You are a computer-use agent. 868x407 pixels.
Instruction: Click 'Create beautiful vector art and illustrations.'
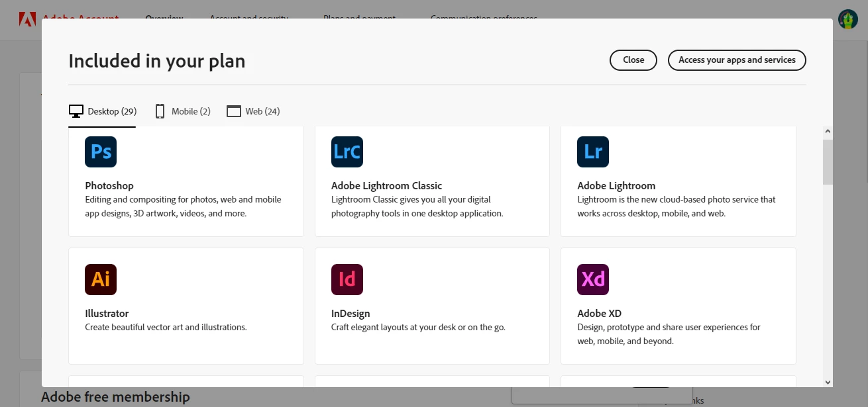click(166, 328)
